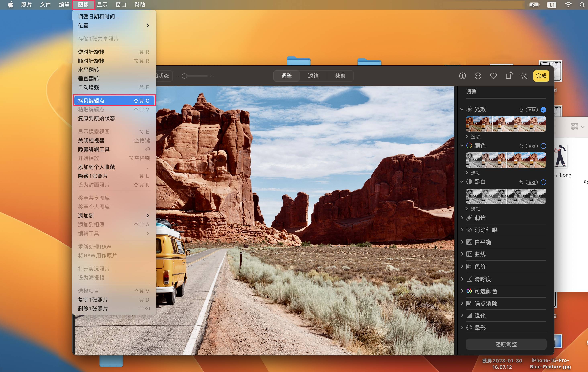Viewport: 588px width, 372px height.
Task: Click the White Balance icon
Action: tap(469, 242)
